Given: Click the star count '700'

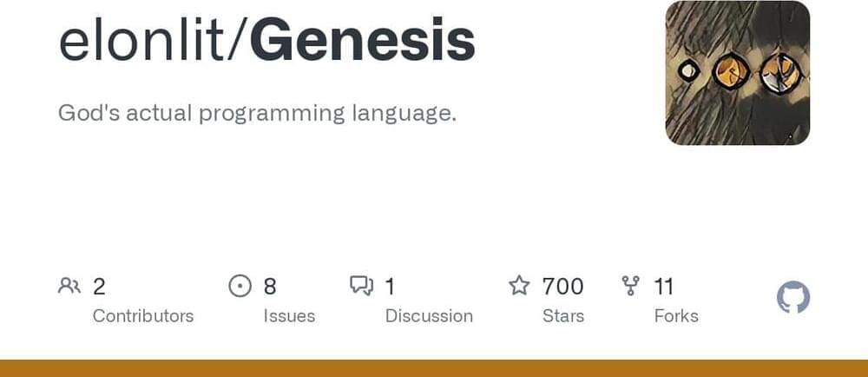Looking at the screenshot, I should 562,286.
